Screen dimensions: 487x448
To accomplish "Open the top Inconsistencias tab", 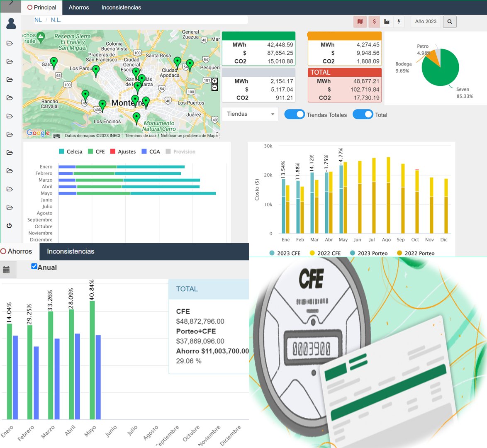I will click(121, 7).
